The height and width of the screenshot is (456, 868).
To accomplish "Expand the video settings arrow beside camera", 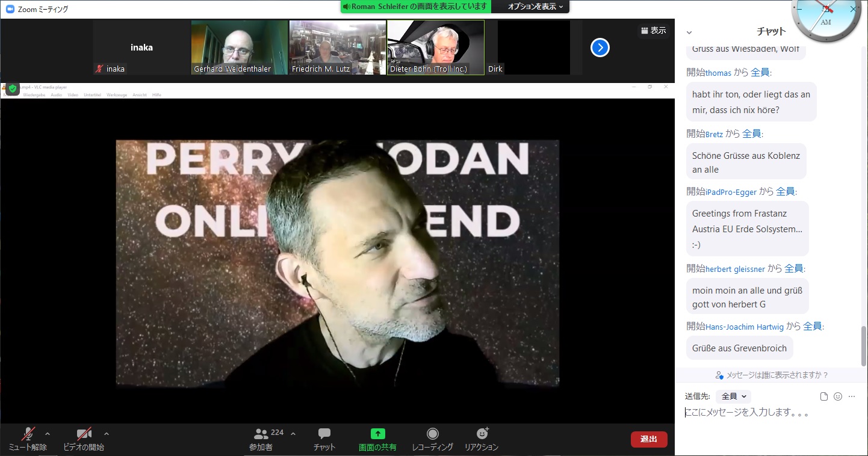I will 107,434.
